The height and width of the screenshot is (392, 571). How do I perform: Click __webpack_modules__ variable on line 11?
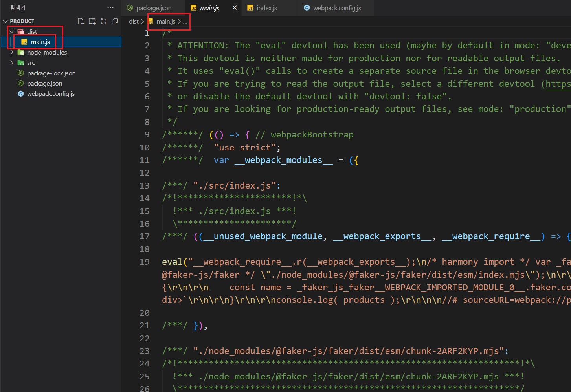(284, 160)
